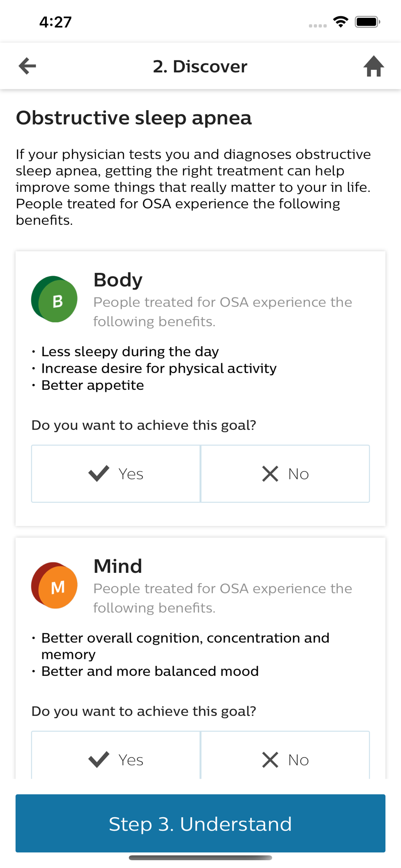Tap the Body card heading
Viewport: 401px width, 868px height.
pyautogui.click(x=118, y=280)
